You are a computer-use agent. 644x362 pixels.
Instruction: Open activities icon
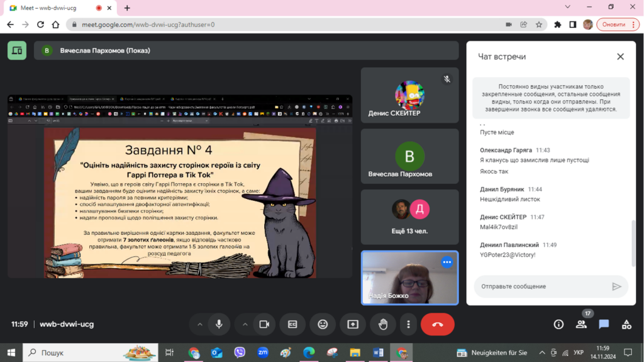[x=626, y=324]
